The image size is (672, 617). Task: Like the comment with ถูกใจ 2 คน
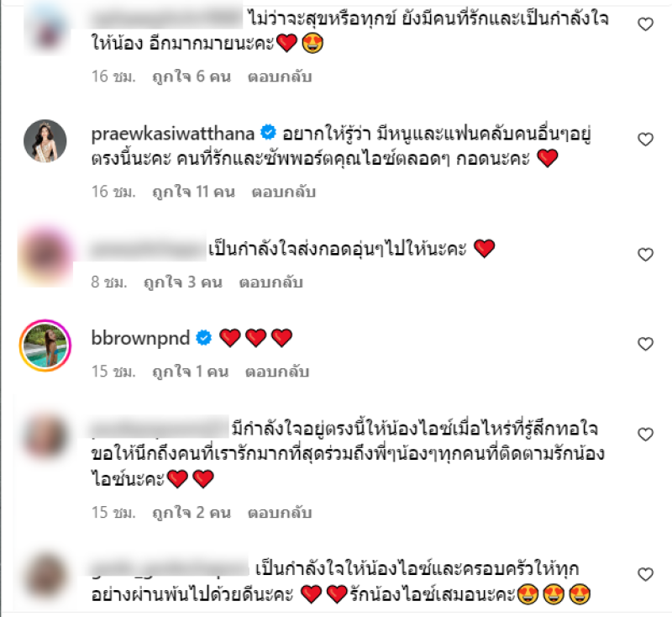(645, 435)
